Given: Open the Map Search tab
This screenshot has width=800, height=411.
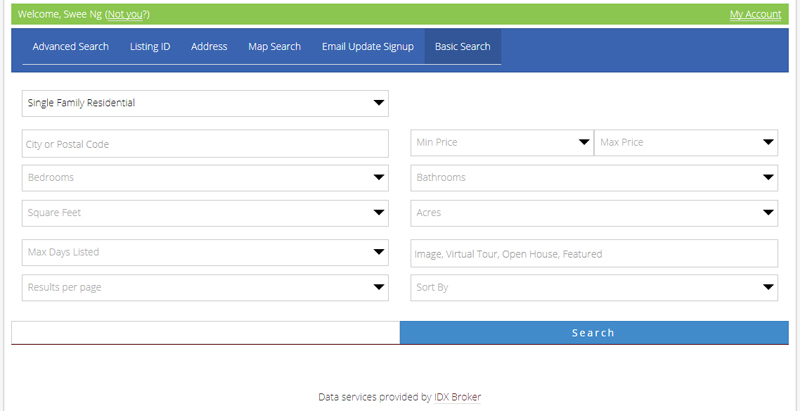Looking at the screenshot, I should click(x=274, y=47).
